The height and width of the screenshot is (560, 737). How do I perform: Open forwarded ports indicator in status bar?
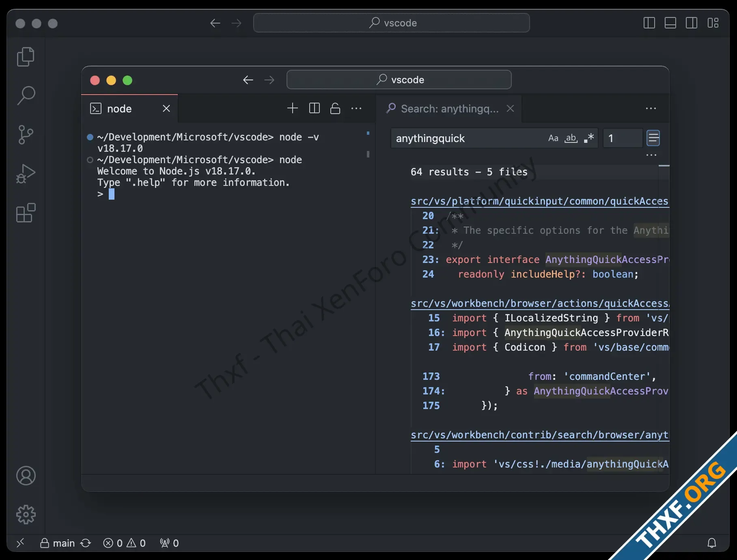[x=169, y=543]
